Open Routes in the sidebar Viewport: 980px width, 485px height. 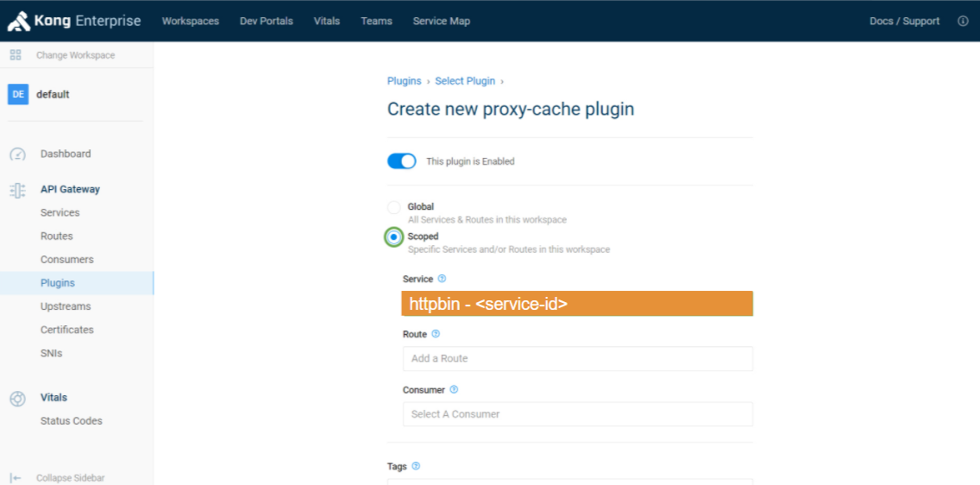coord(57,236)
